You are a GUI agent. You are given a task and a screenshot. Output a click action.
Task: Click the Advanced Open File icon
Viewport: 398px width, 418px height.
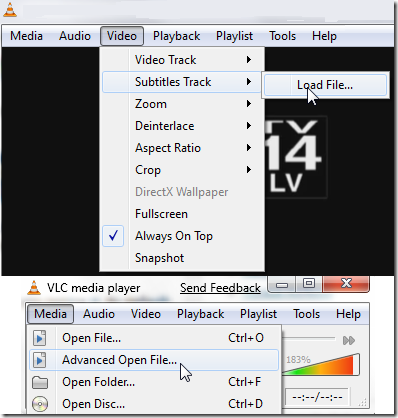coord(40,360)
